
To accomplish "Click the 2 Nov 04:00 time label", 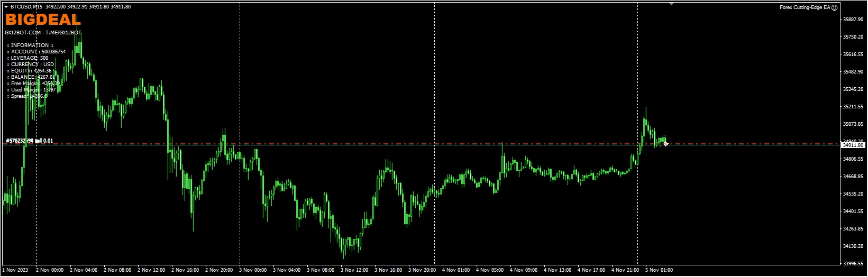I will point(84,270).
